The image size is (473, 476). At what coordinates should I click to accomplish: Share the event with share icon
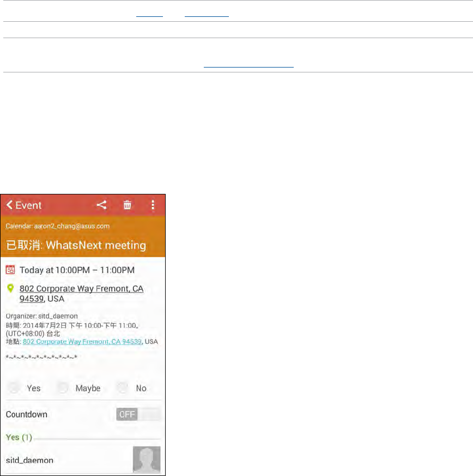click(x=101, y=205)
